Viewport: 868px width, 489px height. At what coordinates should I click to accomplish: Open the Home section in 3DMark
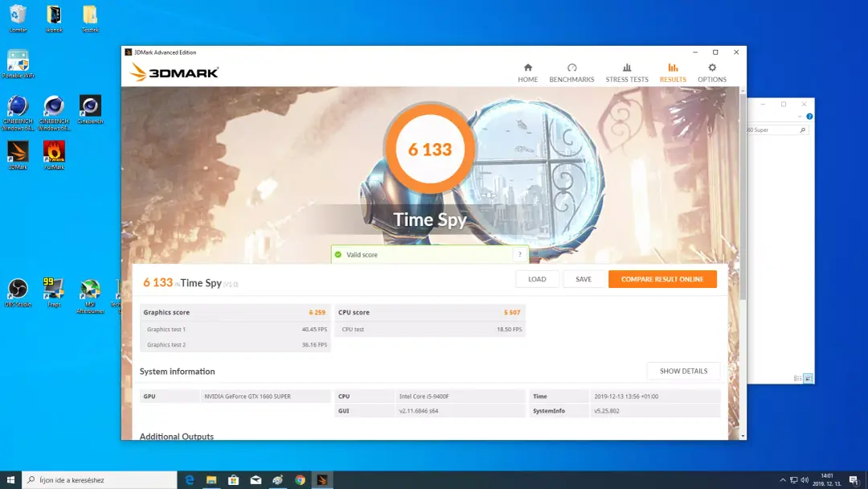[527, 72]
